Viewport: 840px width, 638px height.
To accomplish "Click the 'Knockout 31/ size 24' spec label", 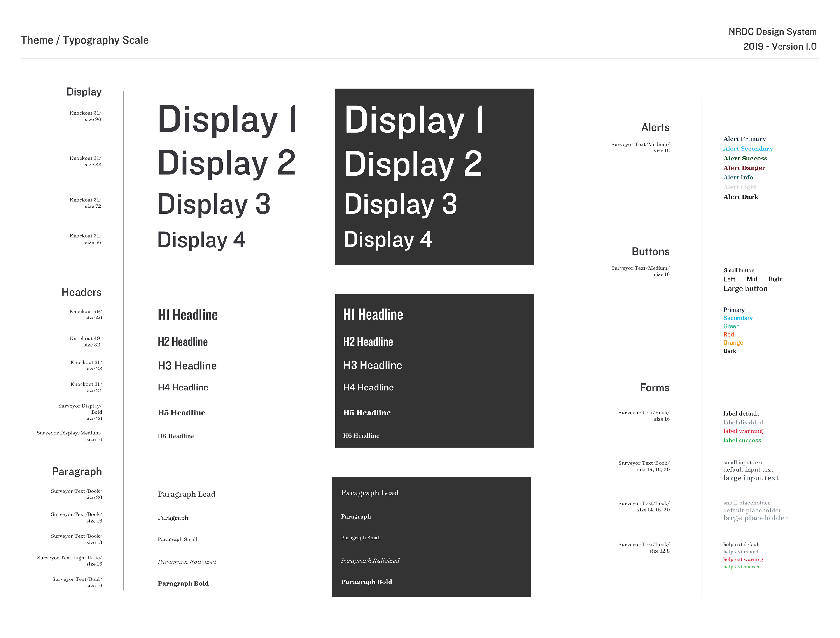I will (86, 387).
